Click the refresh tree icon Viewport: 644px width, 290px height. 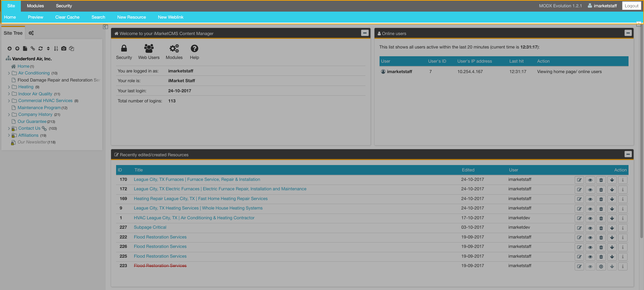40,49
